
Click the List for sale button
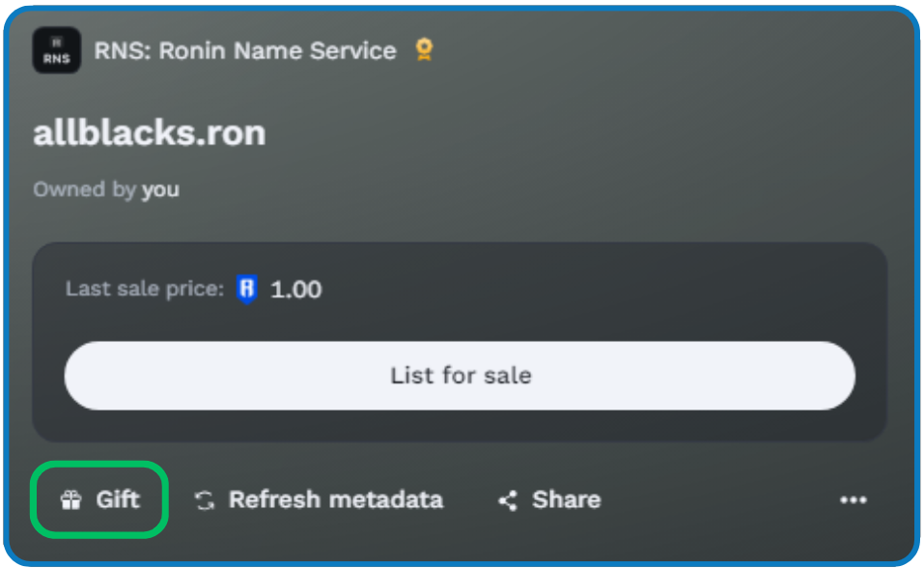[x=460, y=376]
